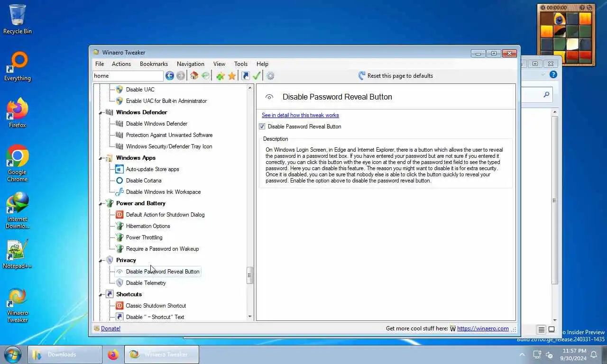607x364 pixels.
Task: Select Disable Telemetry tree item
Action: [146, 283]
